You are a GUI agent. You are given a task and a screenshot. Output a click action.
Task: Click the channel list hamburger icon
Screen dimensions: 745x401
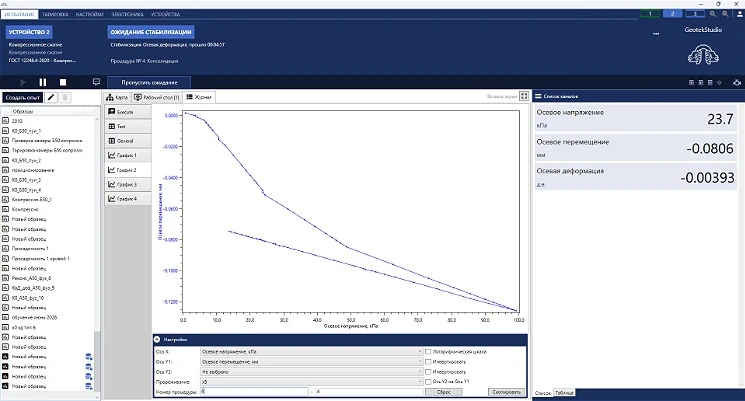coord(538,96)
